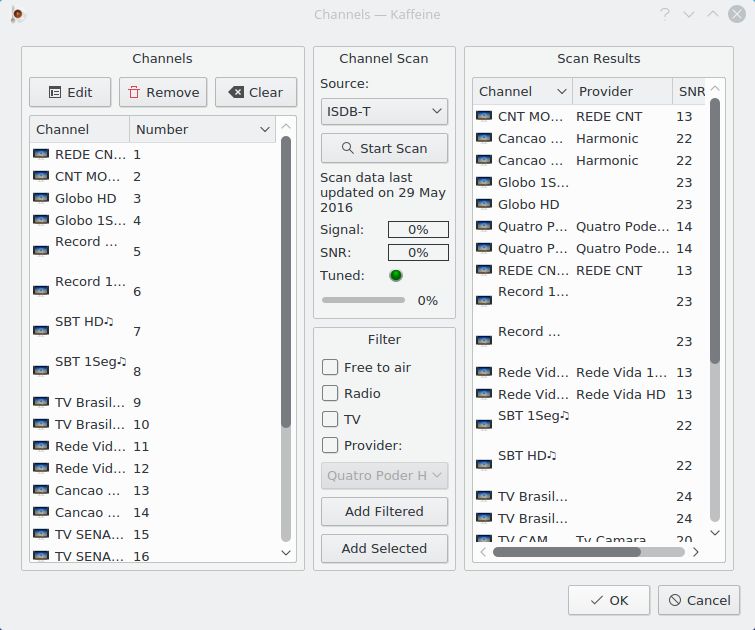Image resolution: width=755 pixels, height=630 pixels.
Task: Click the TV icon beside SBT HD channel 7
Action: [x=41, y=331]
